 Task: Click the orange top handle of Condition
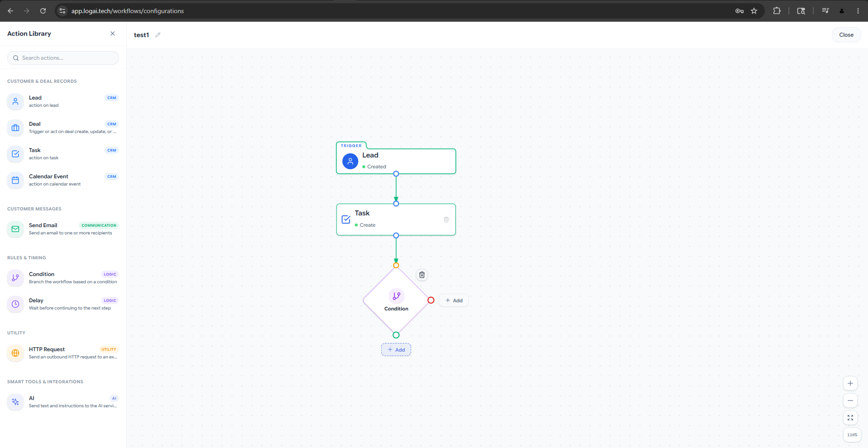click(x=396, y=265)
